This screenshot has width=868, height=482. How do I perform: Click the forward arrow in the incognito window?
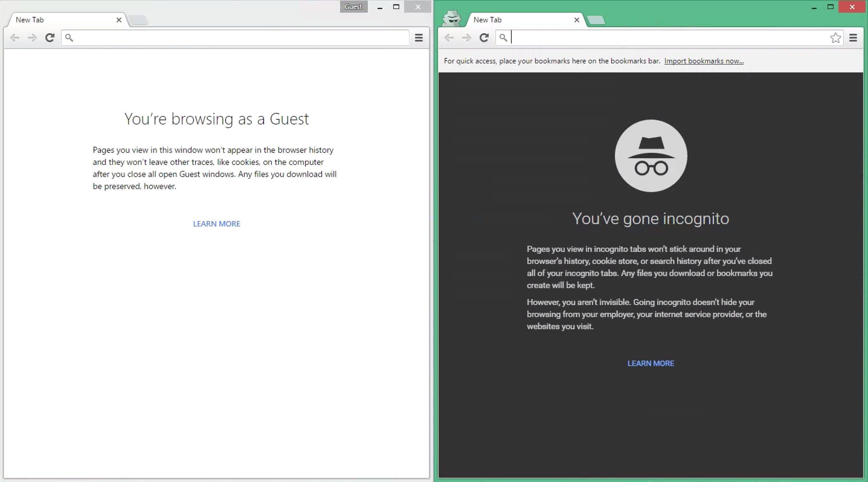click(466, 38)
